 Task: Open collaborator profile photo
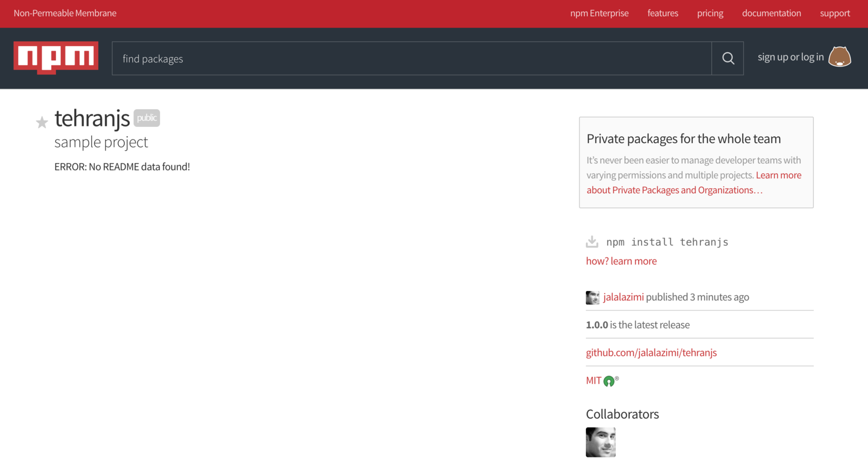pyautogui.click(x=601, y=442)
